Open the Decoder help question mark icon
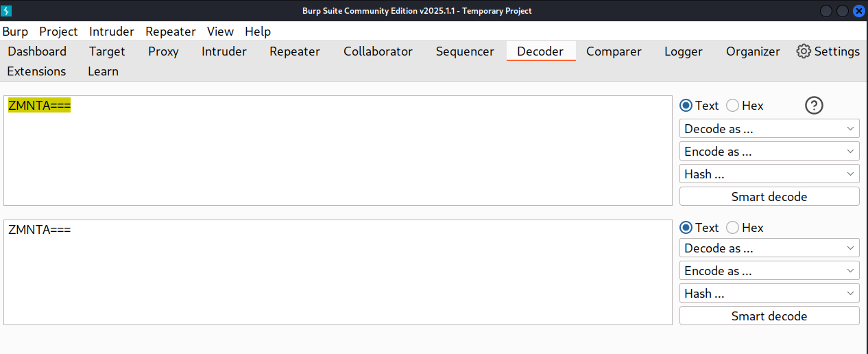The width and height of the screenshot is (868, 354). coord(814,105)
